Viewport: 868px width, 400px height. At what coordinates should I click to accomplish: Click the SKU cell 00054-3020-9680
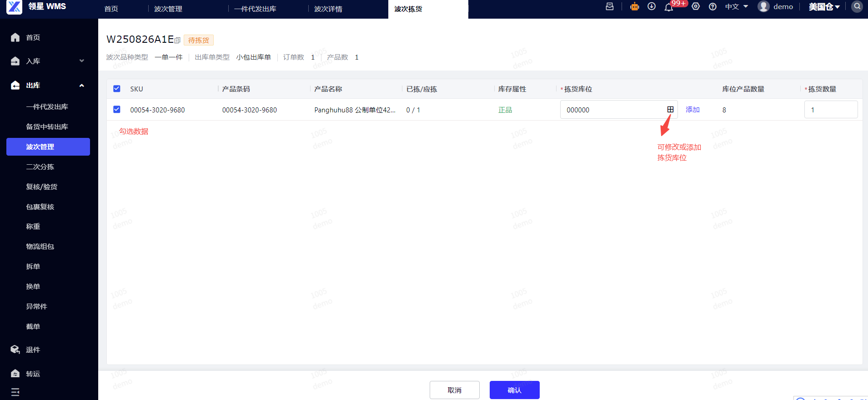tap(157, 110)
